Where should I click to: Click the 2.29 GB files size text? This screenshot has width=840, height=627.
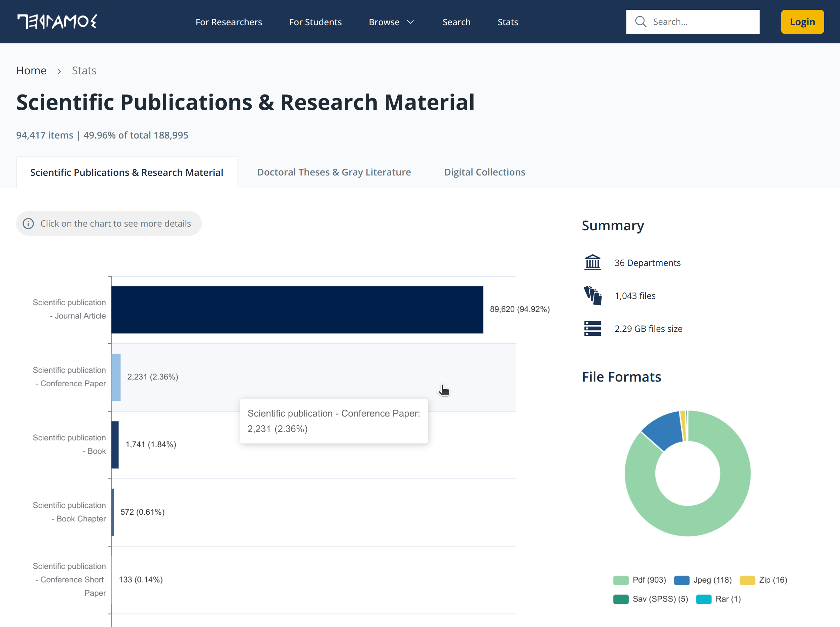coord(648,329)
